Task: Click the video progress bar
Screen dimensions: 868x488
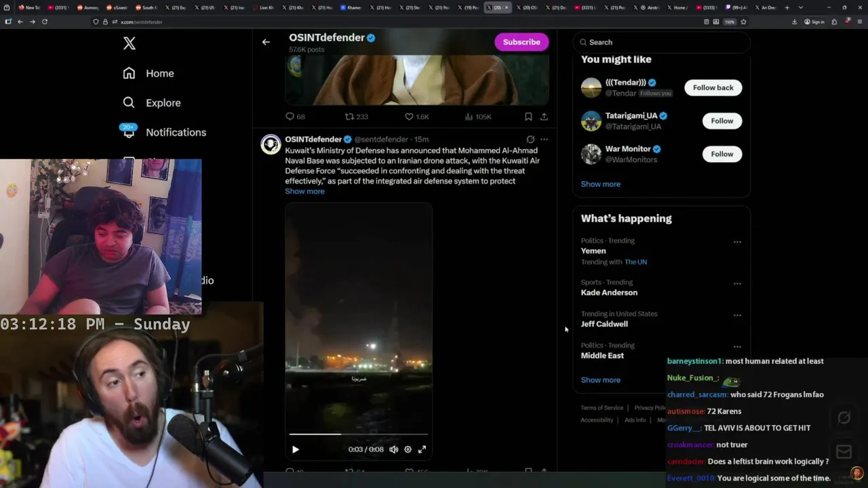Action: pos(359,434)
